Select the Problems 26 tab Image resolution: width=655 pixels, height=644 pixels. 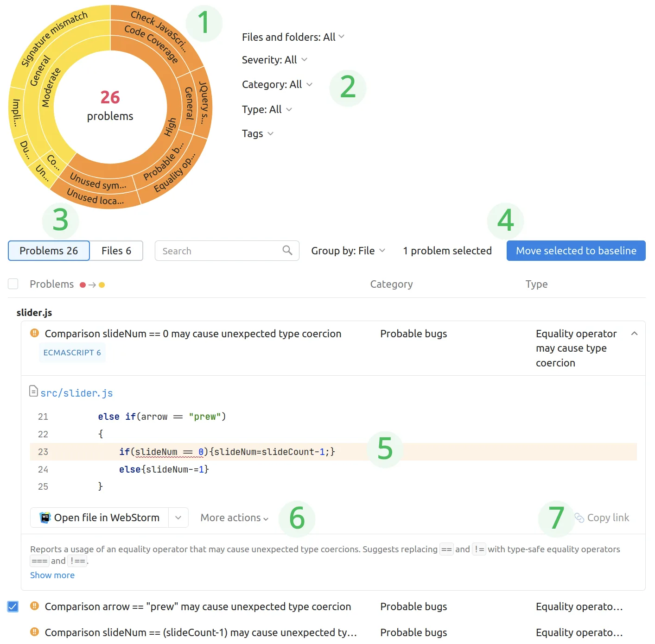click(x=48, y=251)
